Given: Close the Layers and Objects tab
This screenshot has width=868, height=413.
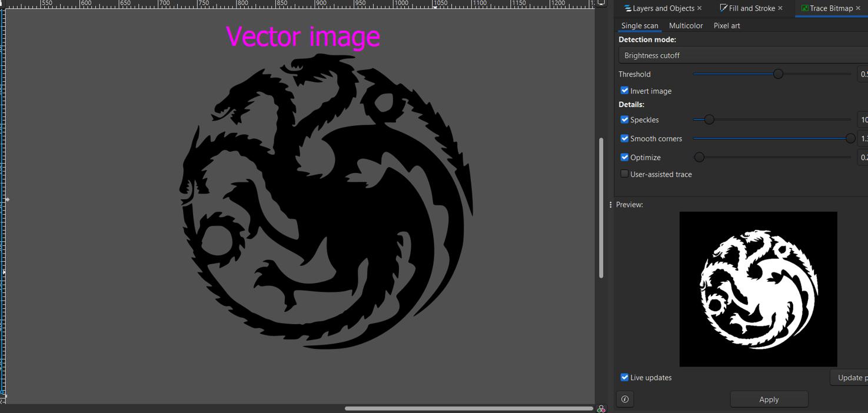Looking at the screenshot, I should tap(699, 8).
